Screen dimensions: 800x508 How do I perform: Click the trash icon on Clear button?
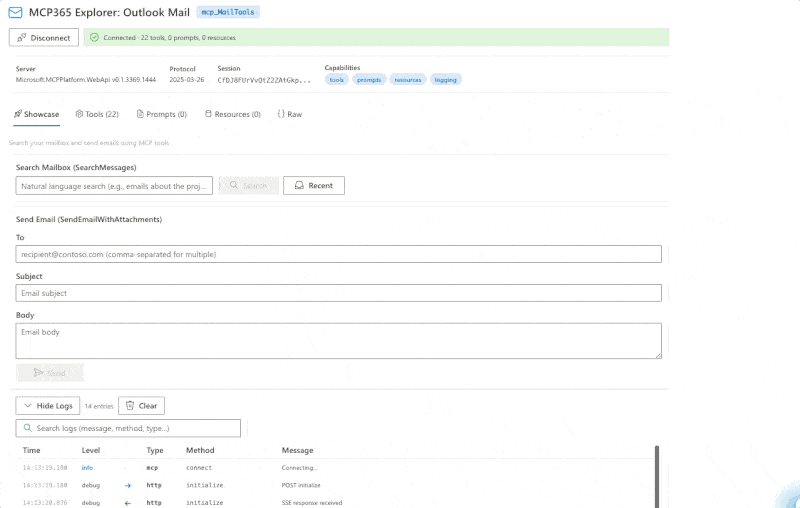(x=130, y=405)
